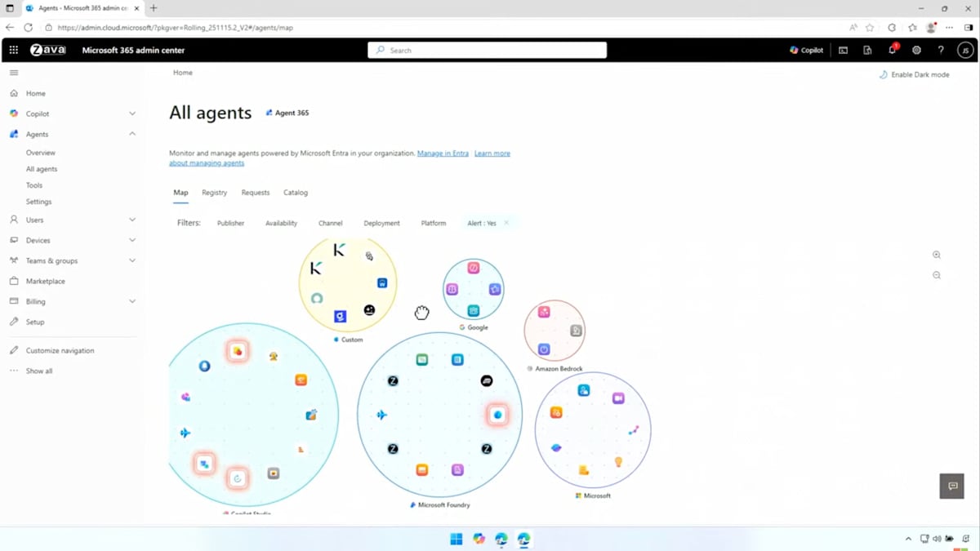Focus the admin center search box
Viewport: 980px width, 551px height.
tap(487, 50)
